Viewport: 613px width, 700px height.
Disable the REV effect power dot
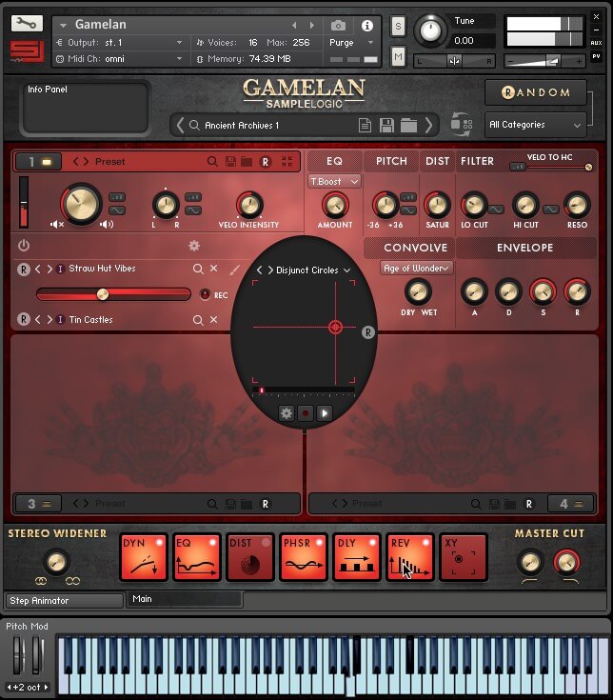pyautogui.click(x=426, y=543)
